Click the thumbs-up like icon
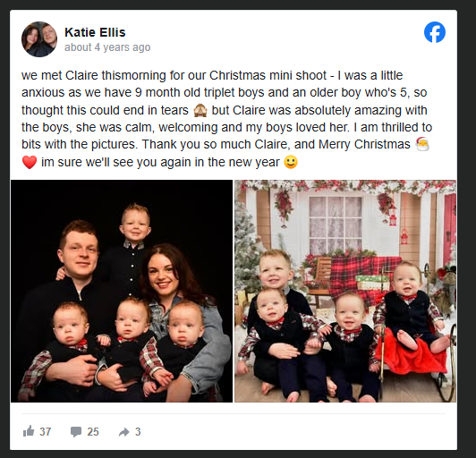The width and height of the screenshot is (476, 458). (29, 431)
